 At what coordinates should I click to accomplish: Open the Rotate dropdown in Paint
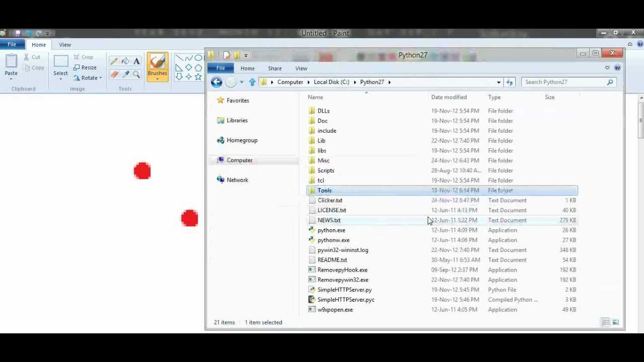point(88,78)
